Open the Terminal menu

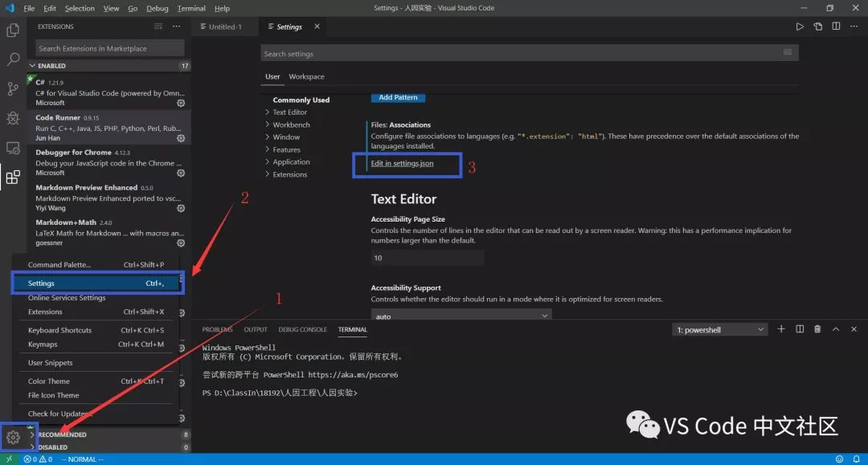point(191,8)
